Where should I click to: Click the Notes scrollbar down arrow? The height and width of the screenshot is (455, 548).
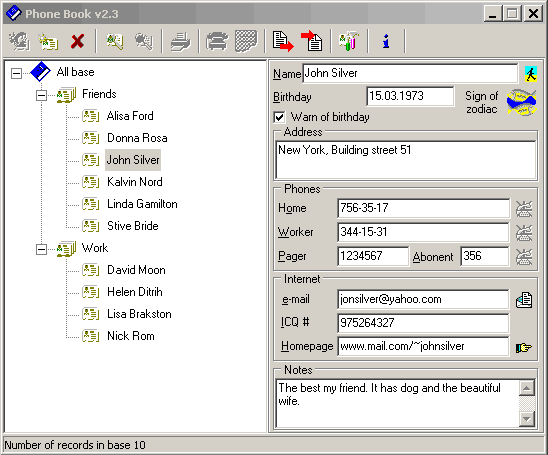click(527, 418)
